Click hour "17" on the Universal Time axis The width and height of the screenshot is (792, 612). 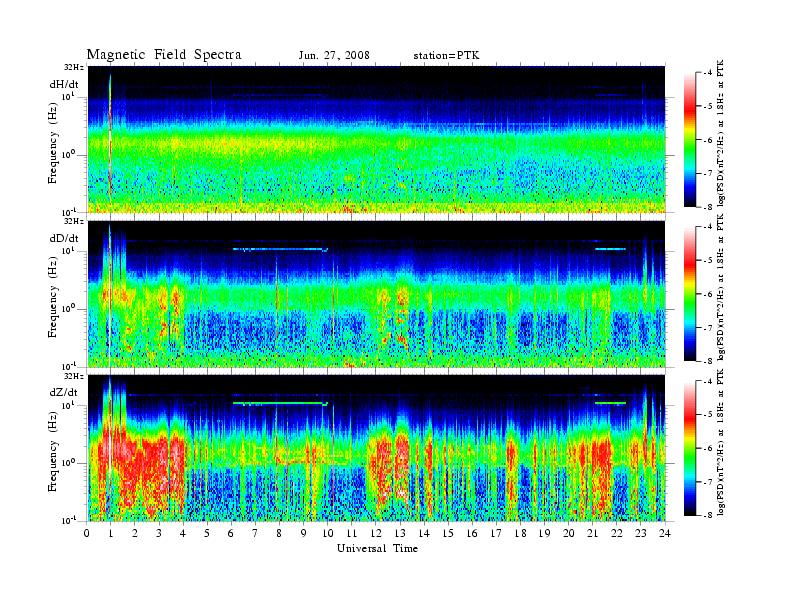click(x=496, y=534)
